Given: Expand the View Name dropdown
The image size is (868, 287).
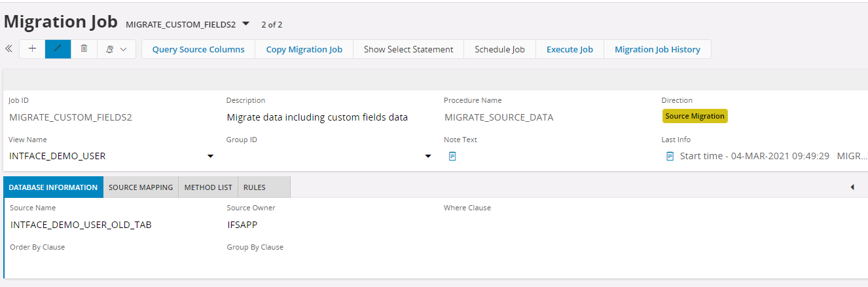Looking at the screenshot, I should pos(210,156).
